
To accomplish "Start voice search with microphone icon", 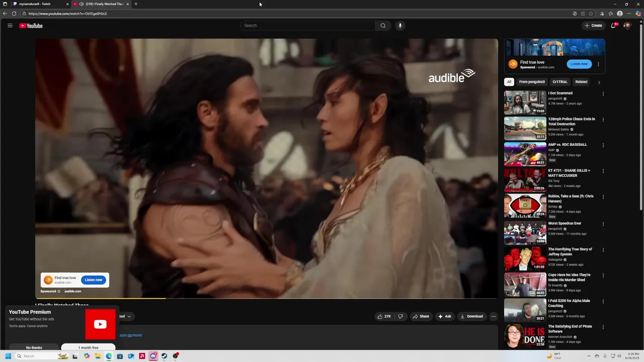I will [x=400, y=26].
